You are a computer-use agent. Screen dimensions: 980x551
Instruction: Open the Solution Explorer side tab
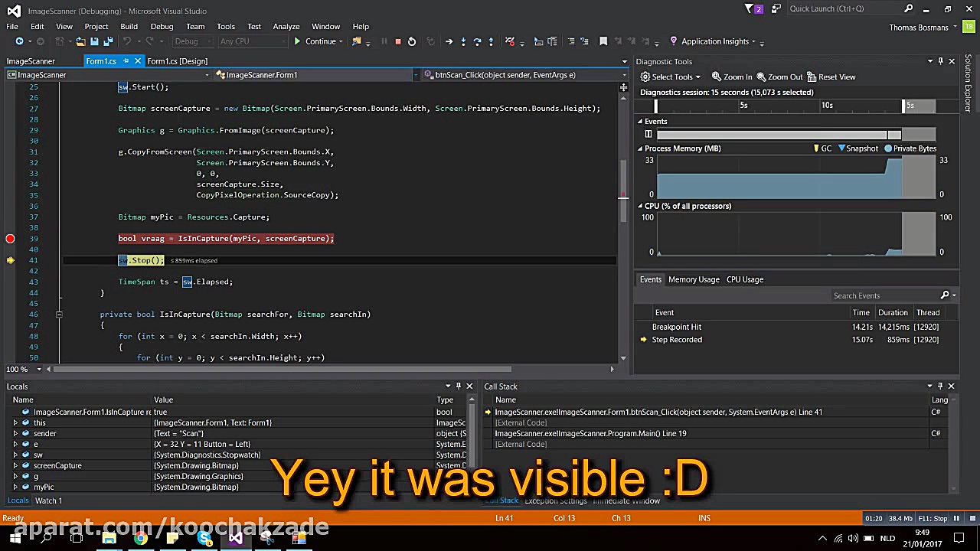pos(968,82)
